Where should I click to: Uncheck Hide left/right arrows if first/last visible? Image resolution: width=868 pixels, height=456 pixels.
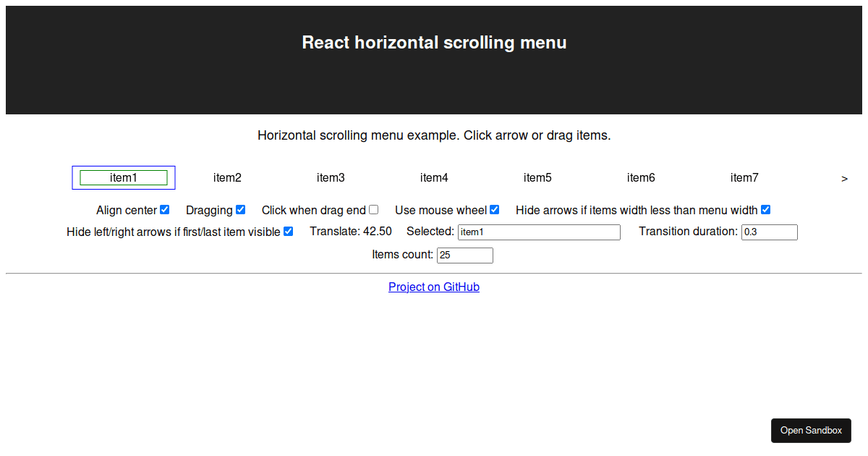288,232
